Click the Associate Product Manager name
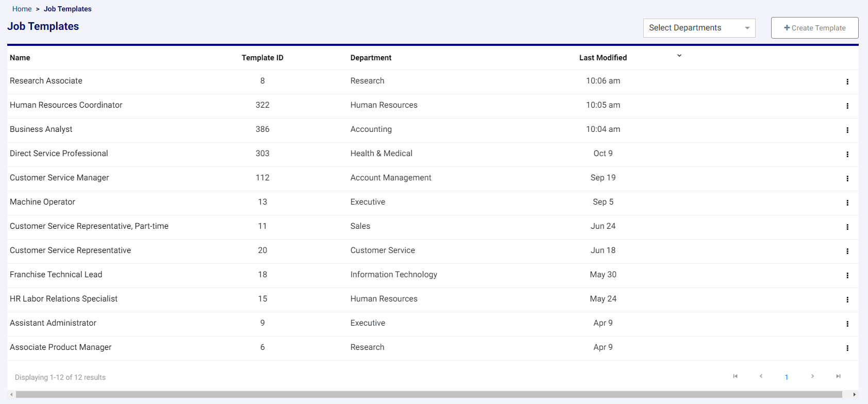Screen dimensions: 868x404 pyautogui.click(x=60, y=347)
